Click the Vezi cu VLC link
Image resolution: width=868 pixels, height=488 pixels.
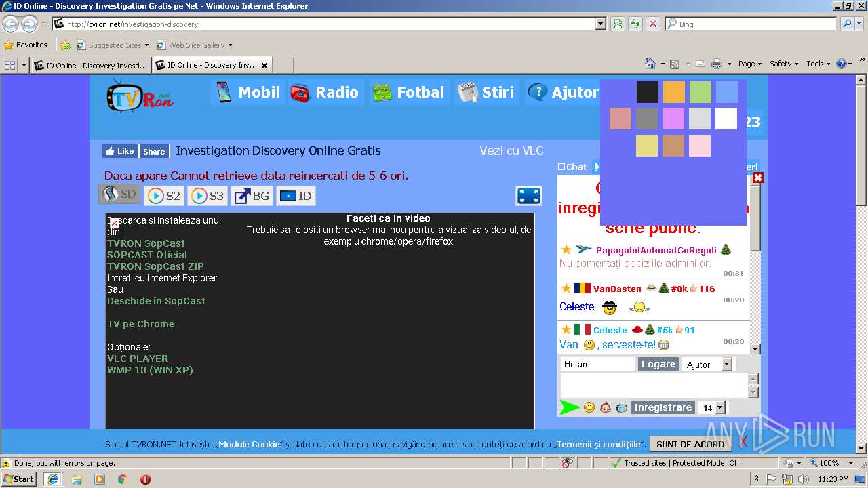pyautogui.click(x=511, y=150)
